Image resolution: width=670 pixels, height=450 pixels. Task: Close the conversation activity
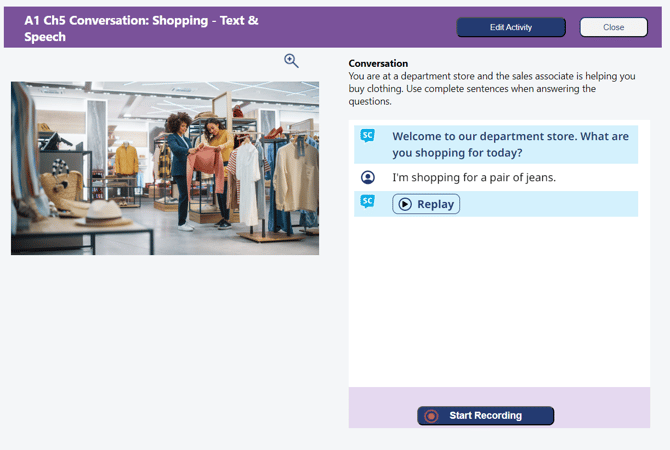click(613, 28)
